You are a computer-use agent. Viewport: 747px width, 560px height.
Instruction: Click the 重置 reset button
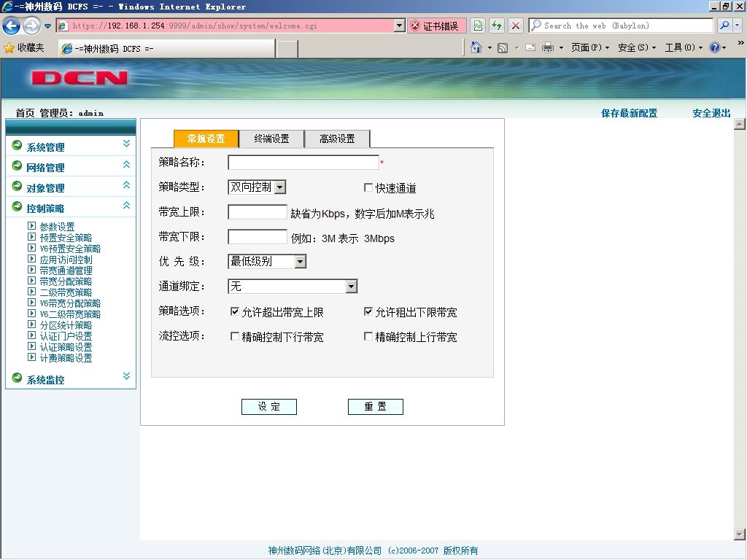click(x=376, y=407)
